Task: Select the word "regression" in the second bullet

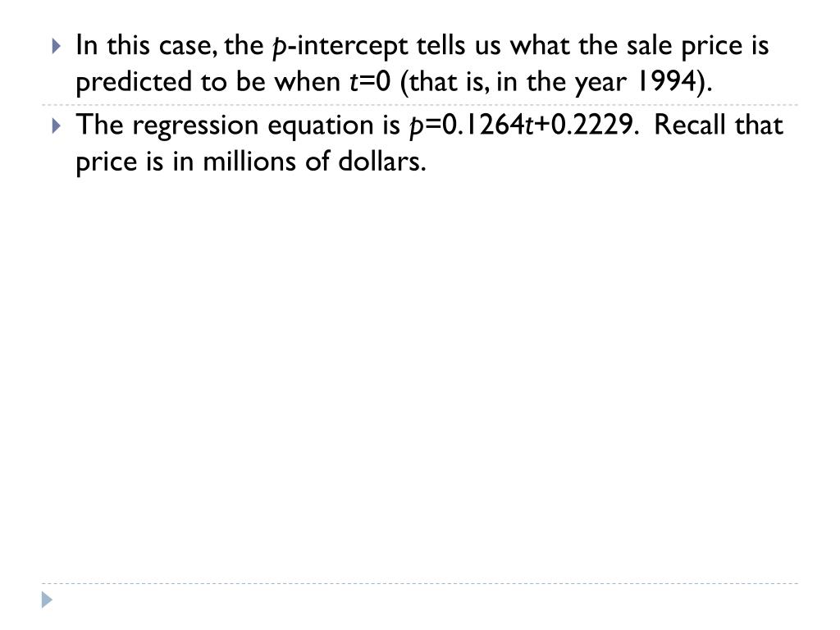Action: (x=195, y=127)
